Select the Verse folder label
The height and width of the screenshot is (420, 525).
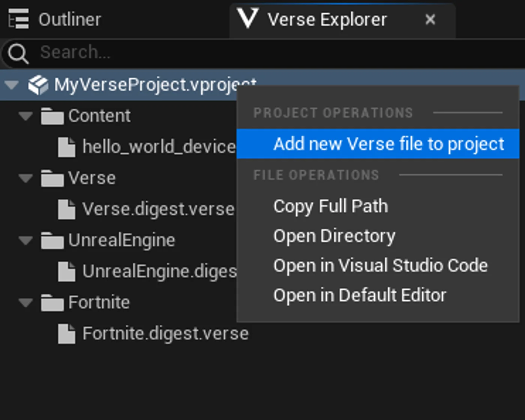pos(92,178)
